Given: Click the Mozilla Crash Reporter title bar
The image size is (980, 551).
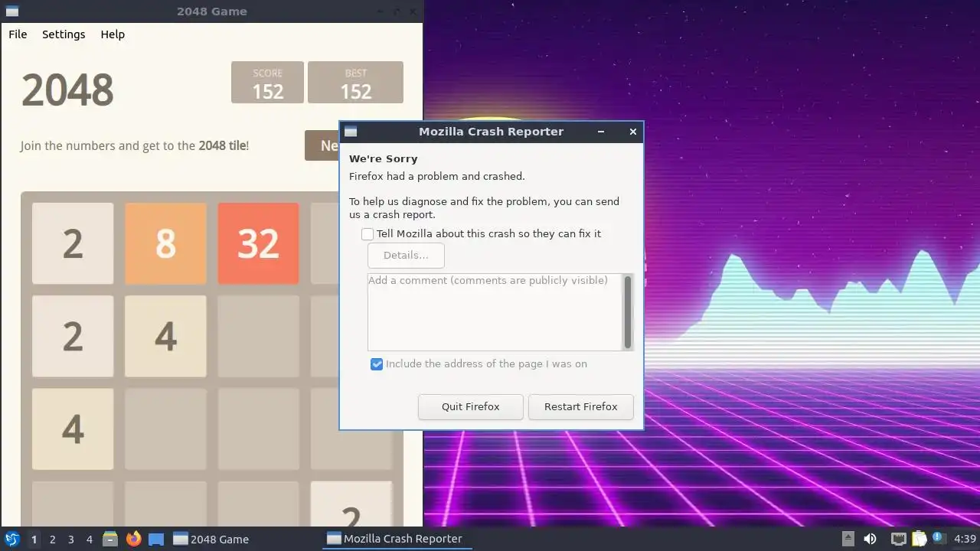Looking at the screenshot, I should (x=491, y=132).
